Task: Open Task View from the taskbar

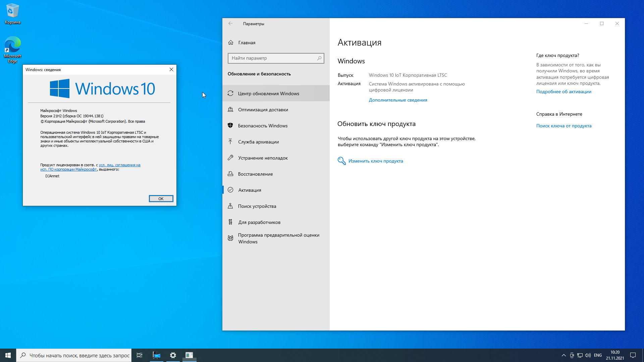Action: coord(140,355)
